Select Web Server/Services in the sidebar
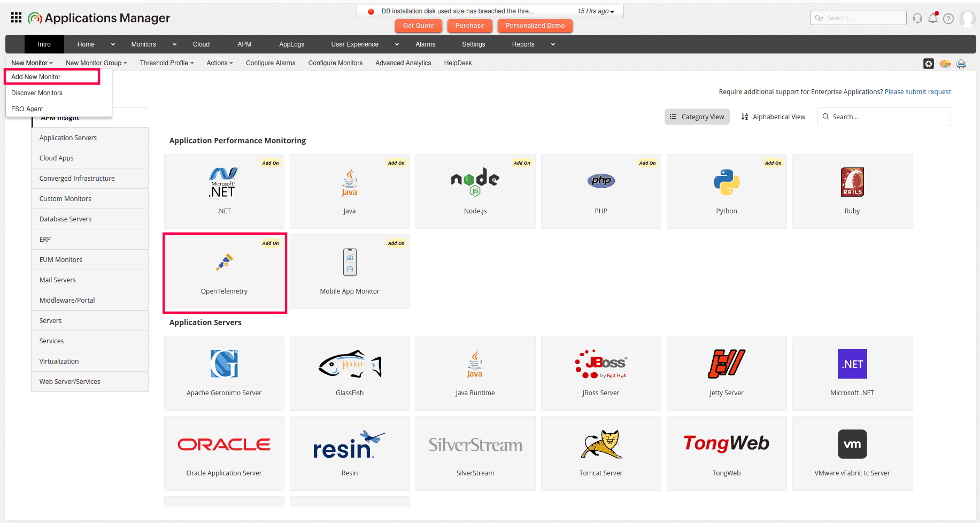980x523 pixels. tap(90, 382)
